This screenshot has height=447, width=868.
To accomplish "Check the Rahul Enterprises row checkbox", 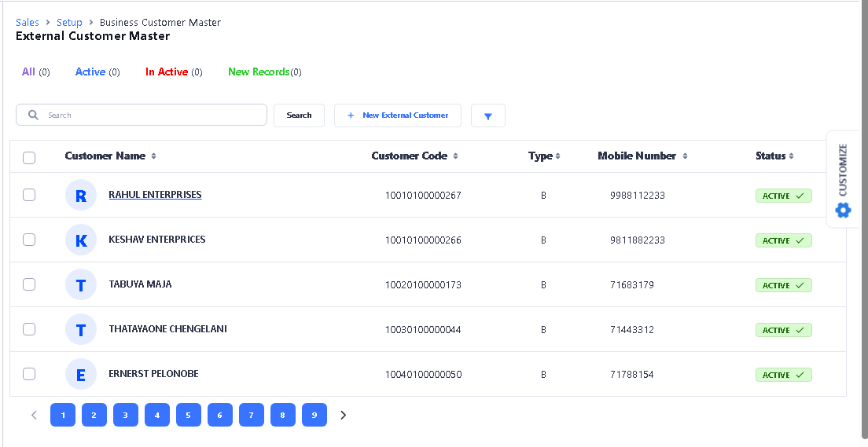I will click(29, 195).
